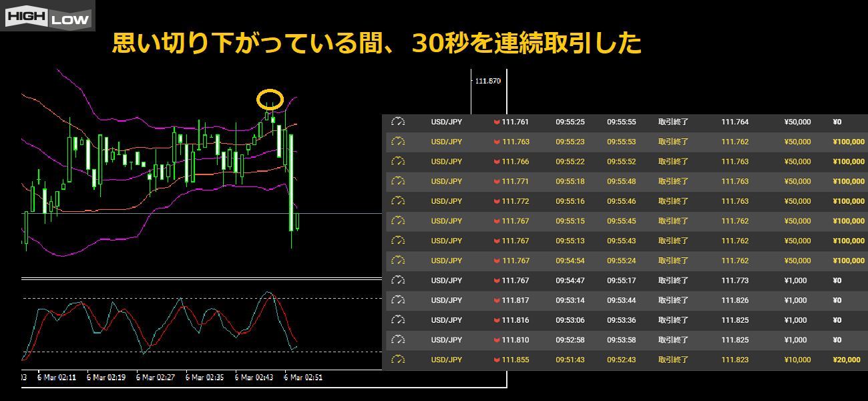
Task: Click timer icon in the 09:55:18 trade row
Action: click(399, 182)
